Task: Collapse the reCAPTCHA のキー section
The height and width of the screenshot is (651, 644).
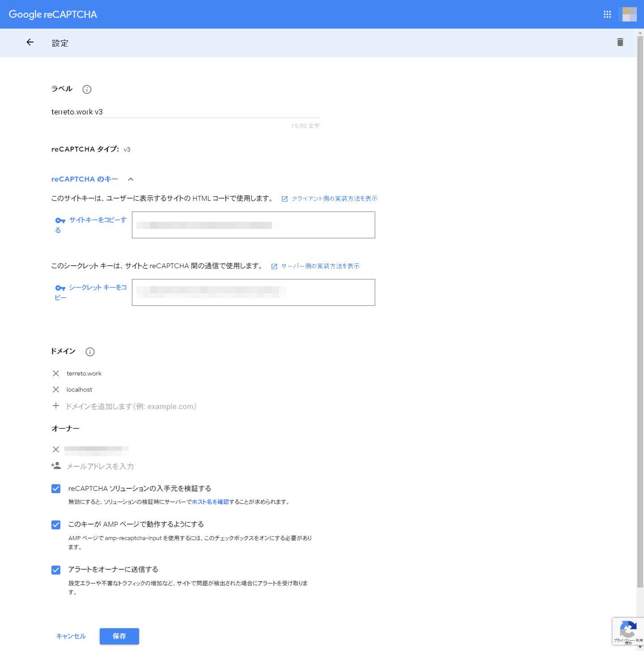Action: pyautogui.click(x=131, y=179)
